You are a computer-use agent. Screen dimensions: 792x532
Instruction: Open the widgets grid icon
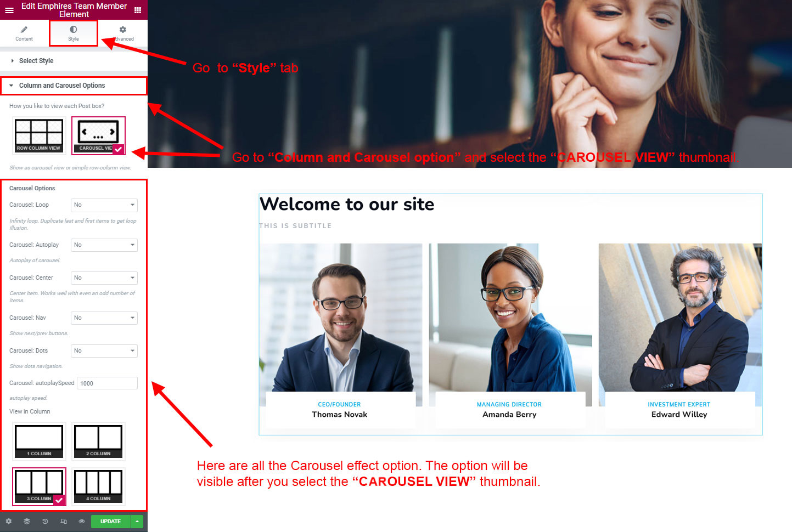(138, 10)
